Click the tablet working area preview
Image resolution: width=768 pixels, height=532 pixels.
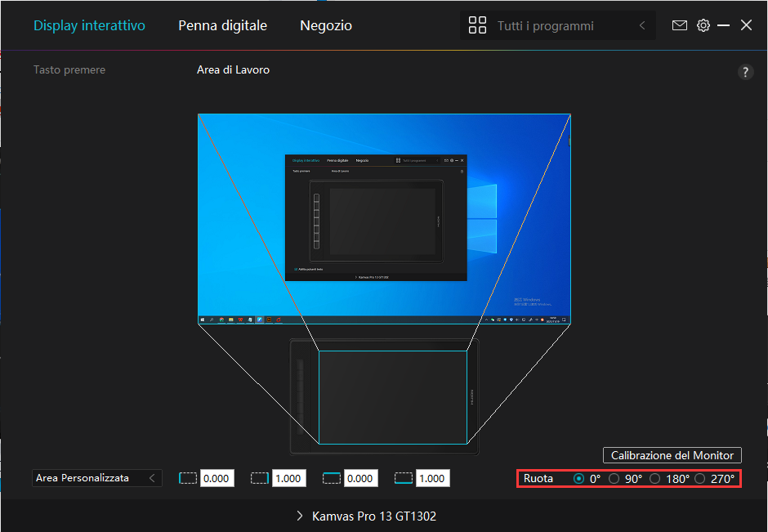pos(392,397)
